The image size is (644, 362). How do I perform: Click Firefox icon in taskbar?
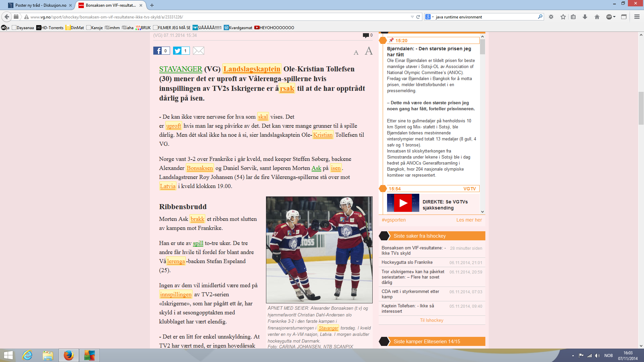pyautogui.click(x=69, y=355)
